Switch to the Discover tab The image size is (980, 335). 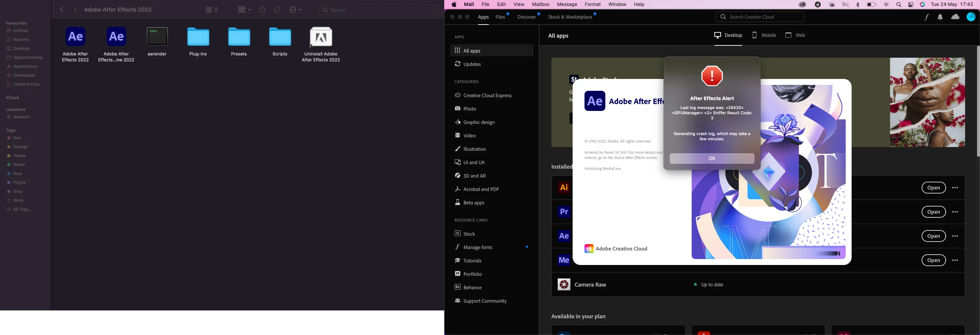pyautogui.click(x=526, y=17)
